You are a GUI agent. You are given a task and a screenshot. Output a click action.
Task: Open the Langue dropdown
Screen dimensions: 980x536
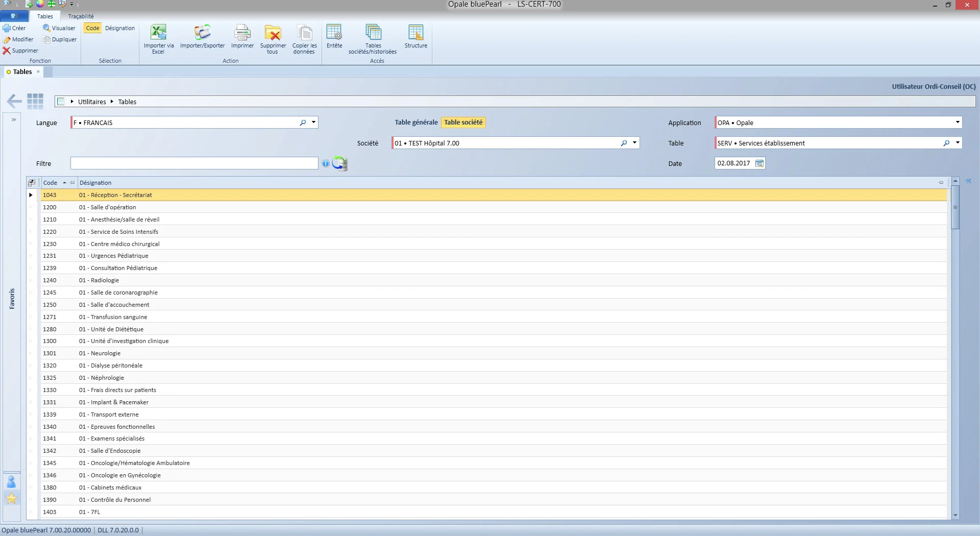point(313,122)
